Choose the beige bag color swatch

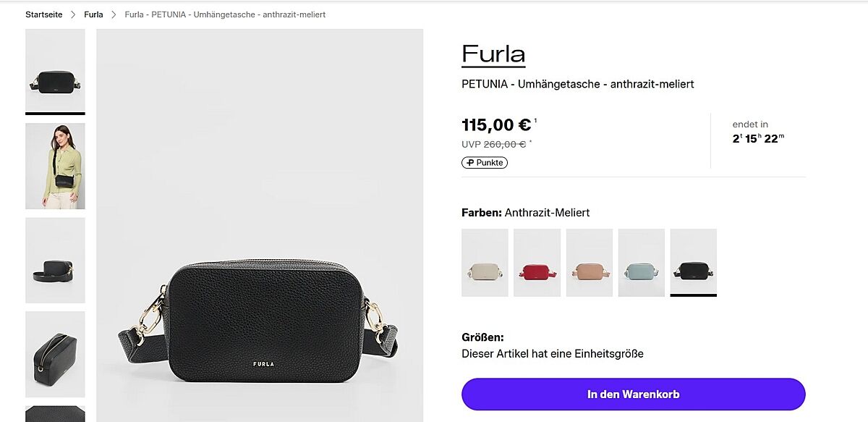click(x=485, y=262)
